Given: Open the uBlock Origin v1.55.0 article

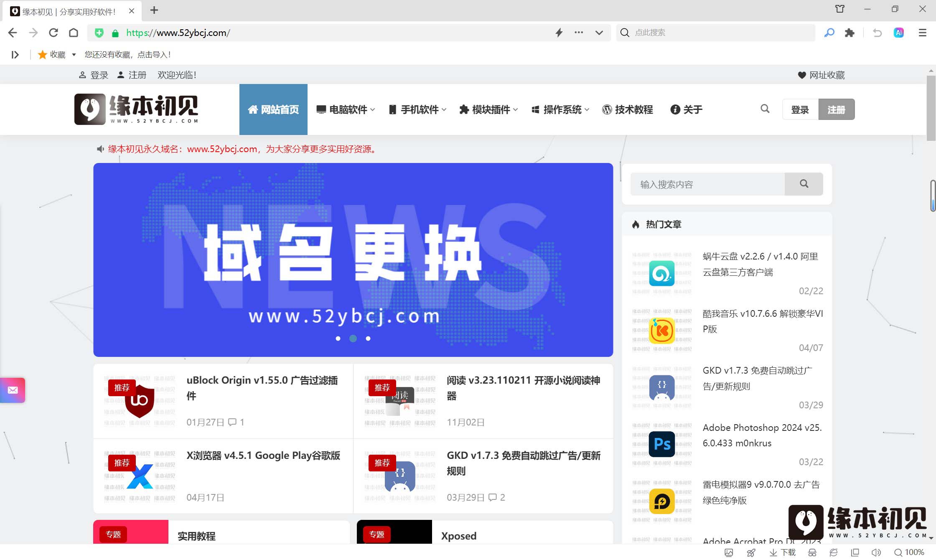Looking at the screenshot, I should [262, 388].
